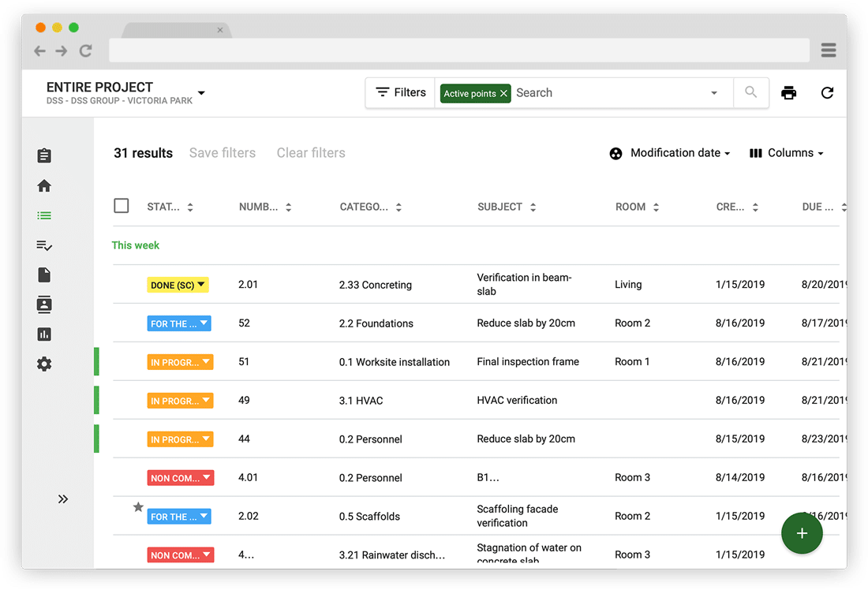Open the contacts icon in sidebar
The image size is (868, 590).
44,304
